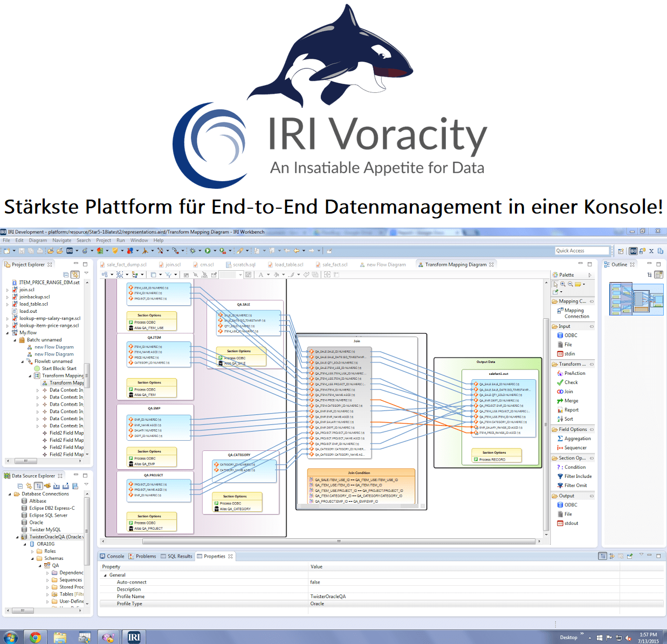
Task: Choose the Condition section option tool
Action: pos(571,467)
